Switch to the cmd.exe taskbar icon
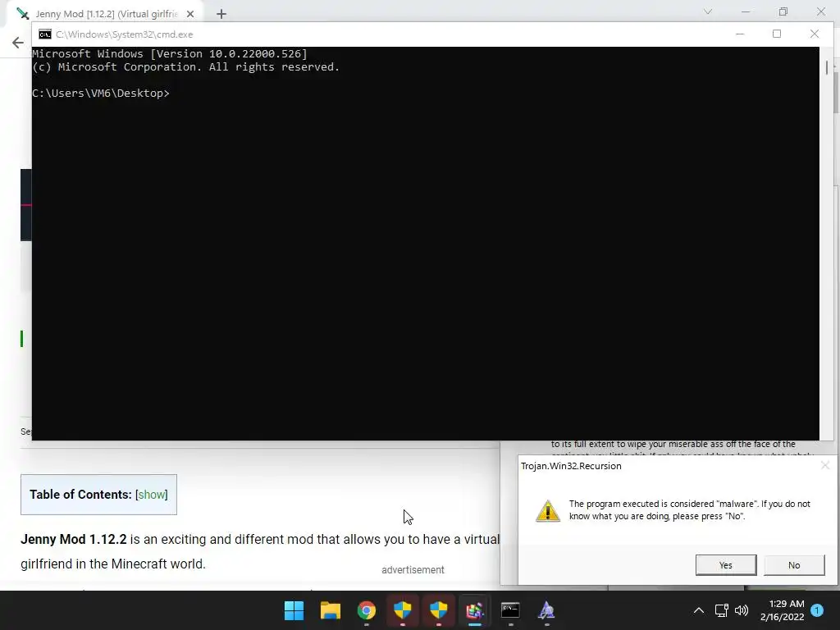Screen dimensions: 840x630 (x=510, y=610)
